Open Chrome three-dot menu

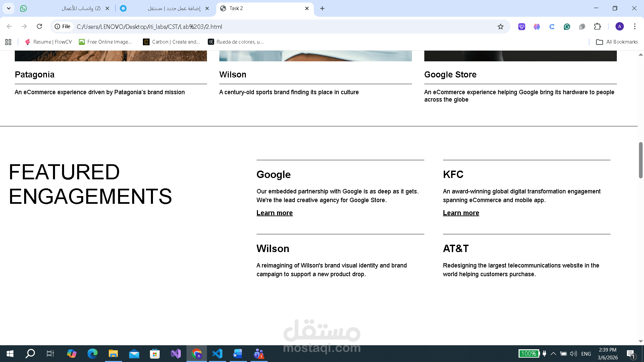point(635,26)
